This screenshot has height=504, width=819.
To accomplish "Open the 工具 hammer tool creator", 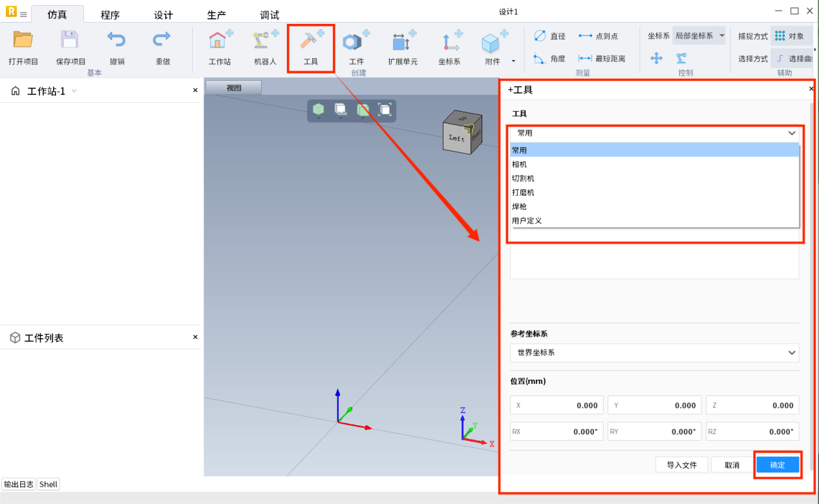I will (x=311, y=42).
